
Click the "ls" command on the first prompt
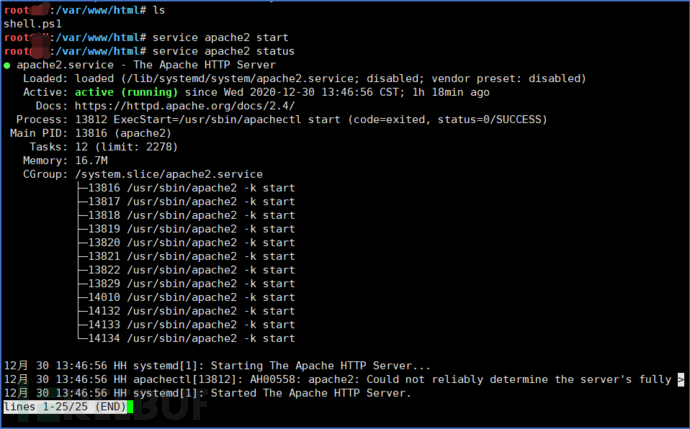[159, 10]
